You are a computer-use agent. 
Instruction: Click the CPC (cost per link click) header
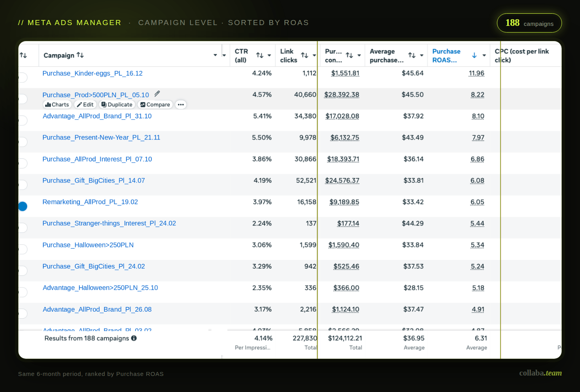(x=522, y=56)
